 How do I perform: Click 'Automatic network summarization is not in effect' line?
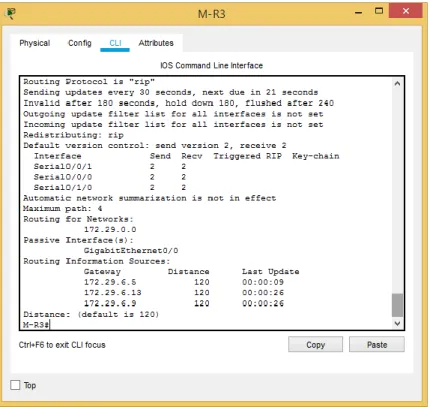(150, 198)
